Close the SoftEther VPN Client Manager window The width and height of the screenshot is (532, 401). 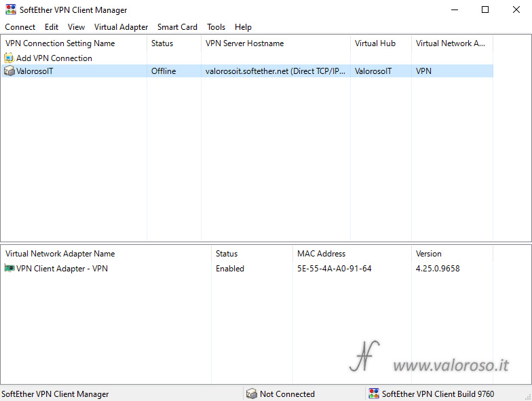[516, 9]
